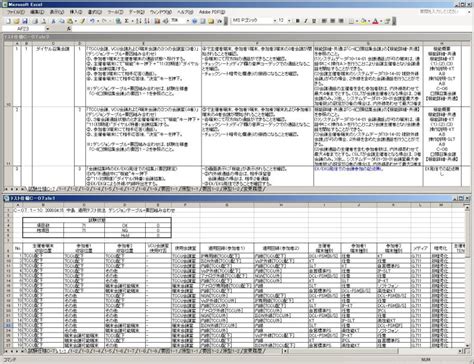Click the blue Help question icon

pyautogui.click(x=195, y=21)
